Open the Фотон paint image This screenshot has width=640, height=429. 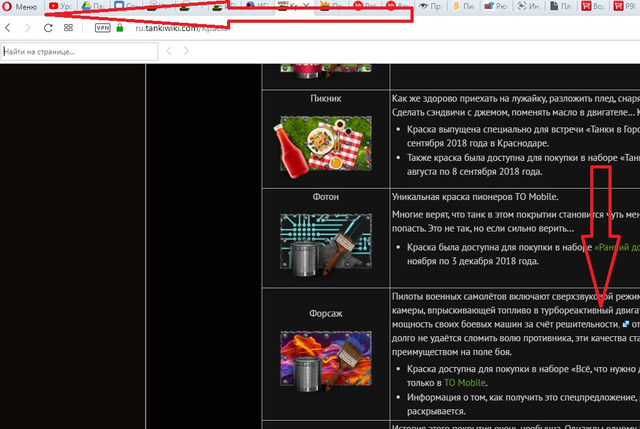tap(326, 245)
